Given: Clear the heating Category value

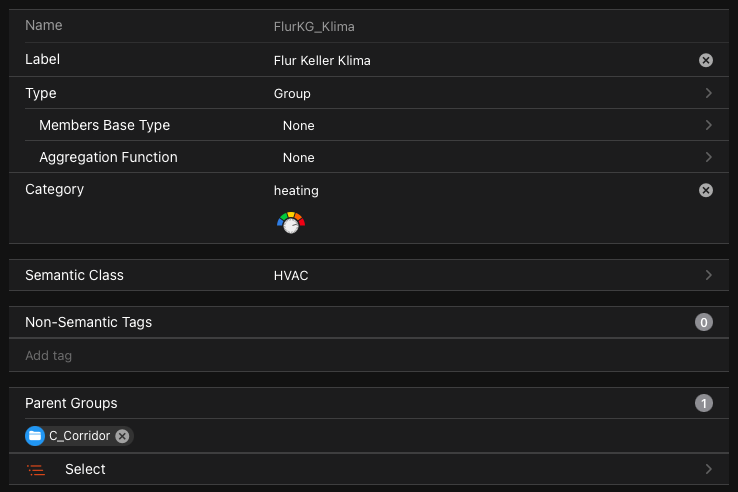Looking at the screenshot, I should coord(706,190).
